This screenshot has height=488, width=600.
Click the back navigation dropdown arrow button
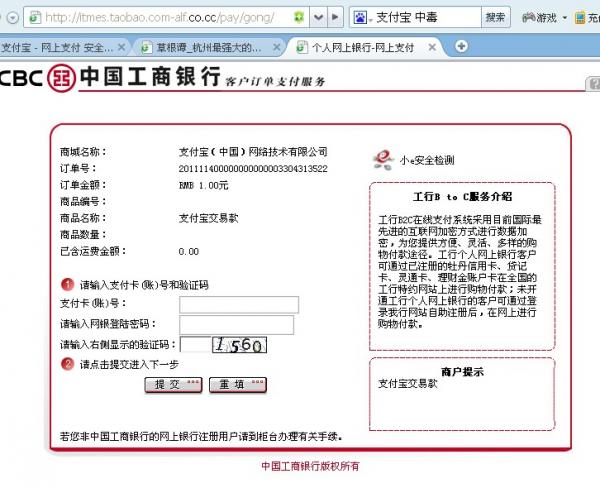click(13, 18)
